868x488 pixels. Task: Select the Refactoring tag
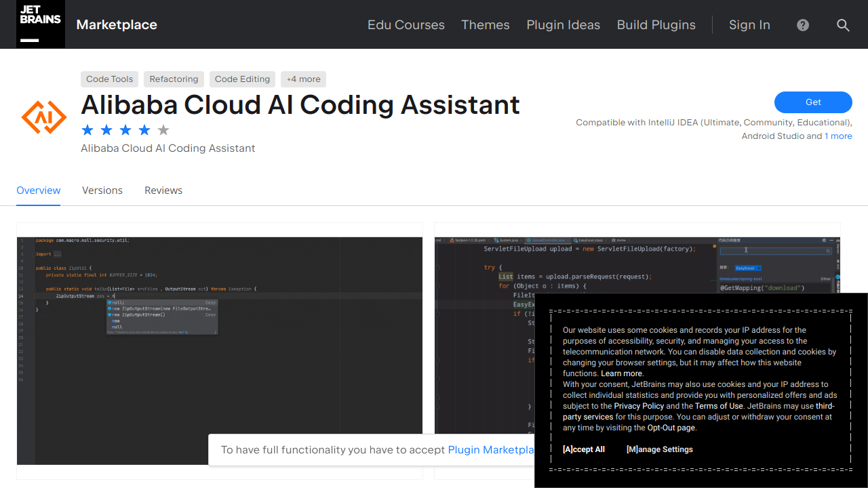pyautogui.click(x=174, y=79)
